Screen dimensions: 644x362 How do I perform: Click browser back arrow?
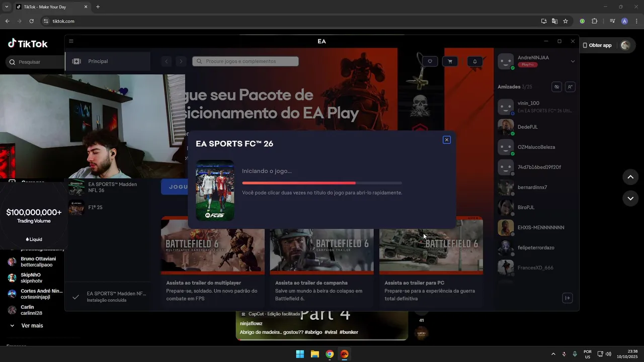click(x=7, y=21)
